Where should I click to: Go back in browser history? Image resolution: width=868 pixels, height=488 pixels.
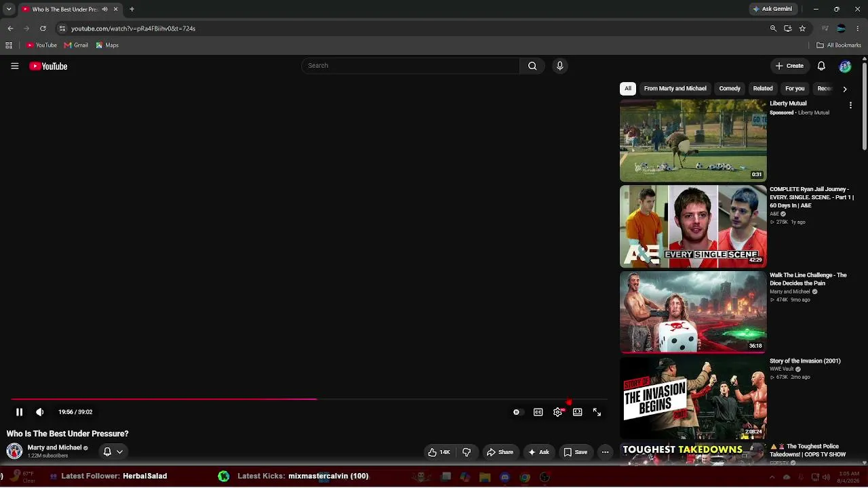click(x=10, y=28)
